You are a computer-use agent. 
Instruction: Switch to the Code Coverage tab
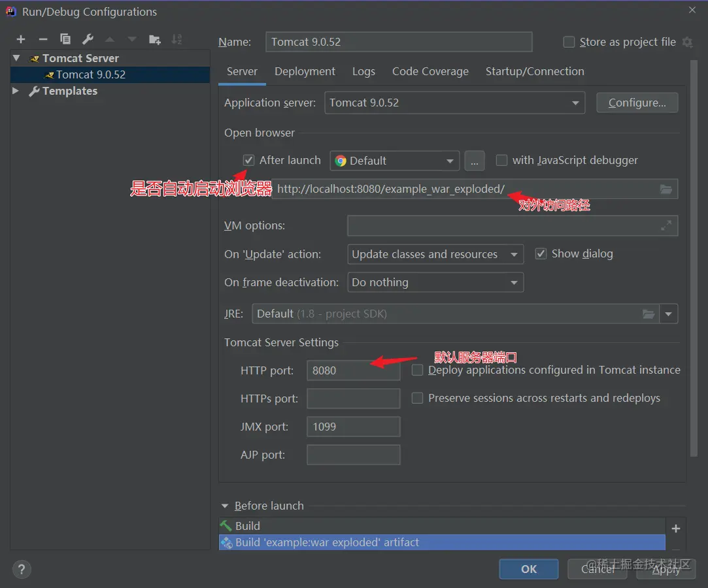click(x=430, y=71)
